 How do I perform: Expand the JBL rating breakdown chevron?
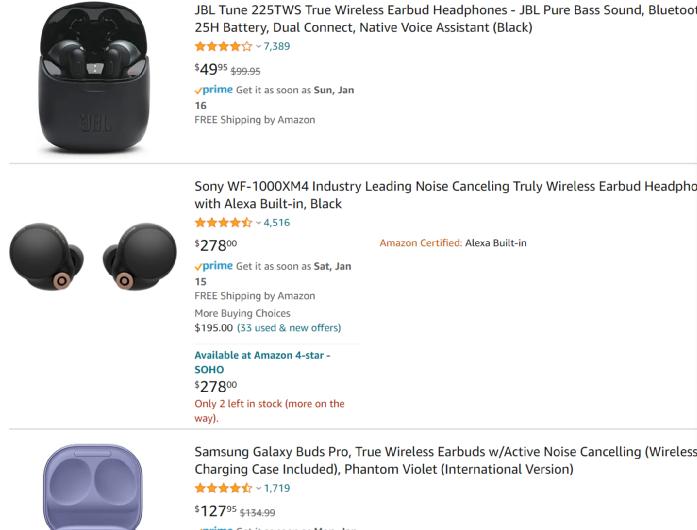click(258, 47)
